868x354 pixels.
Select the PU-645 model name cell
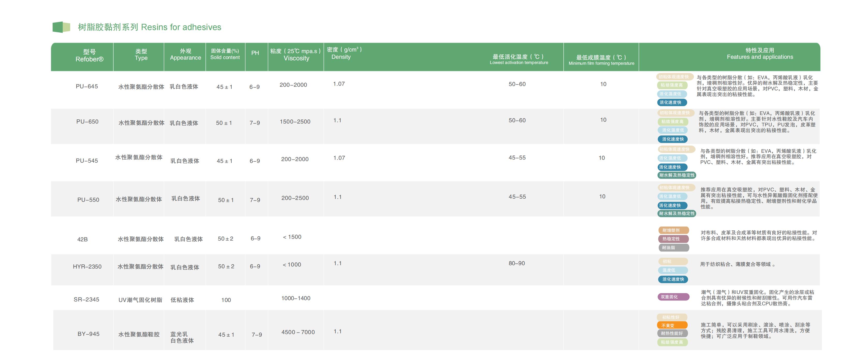(x=87, y=86)
